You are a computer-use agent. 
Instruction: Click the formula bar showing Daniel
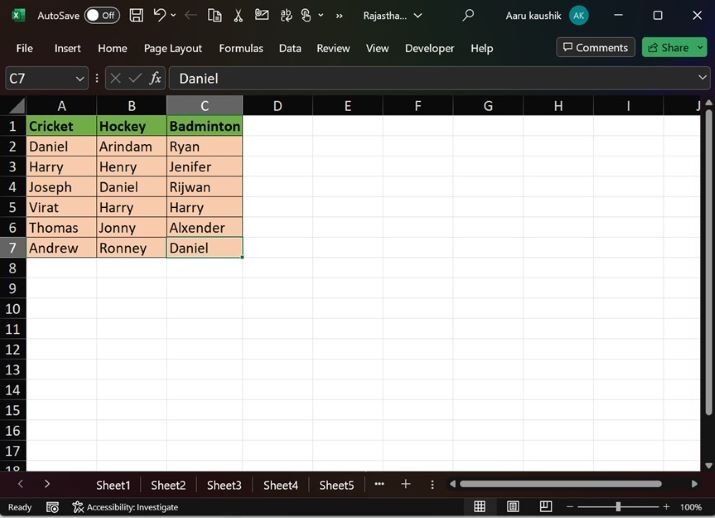click(x=432, y=79)
